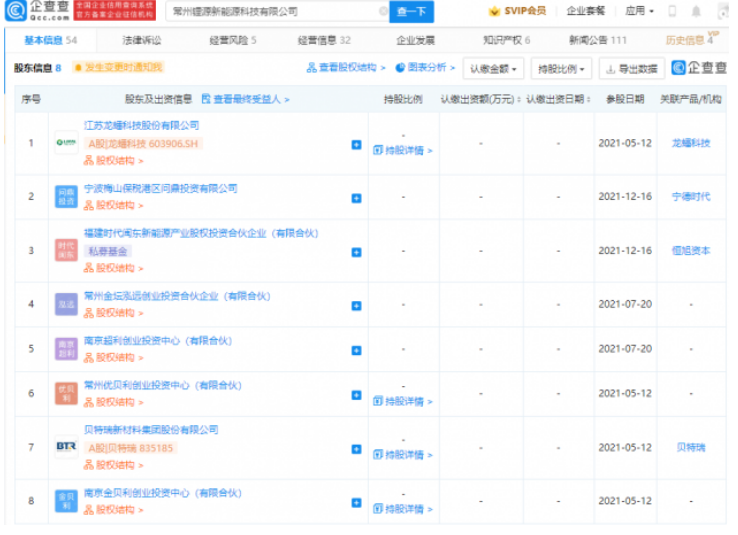The height and width of the screenshot is (535, 738).
Task: Open the 持股比例 filter dropdown
Action: (x=561, y=69)
